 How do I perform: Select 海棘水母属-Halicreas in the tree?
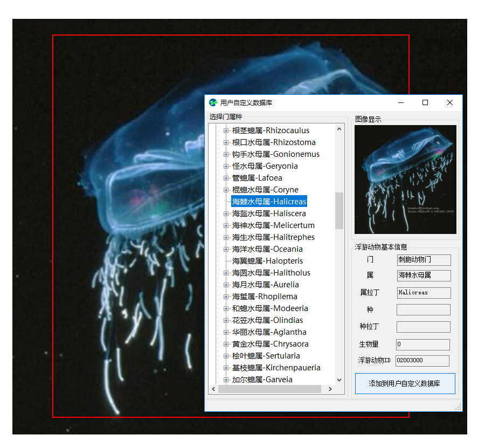click(269, 202)
